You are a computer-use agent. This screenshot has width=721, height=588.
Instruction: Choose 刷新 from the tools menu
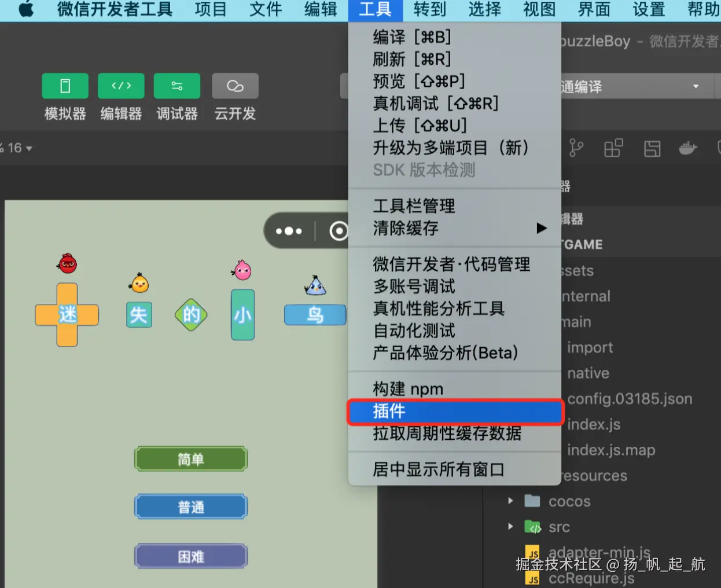pyautogui.click(x=455, y=59)
